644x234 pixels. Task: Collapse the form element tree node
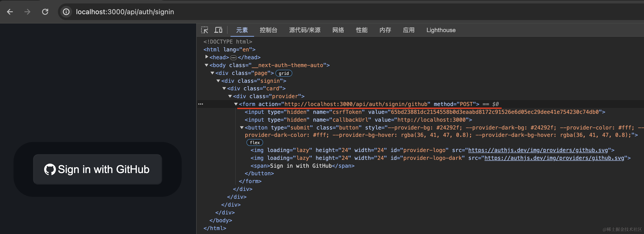pos(236,104)
